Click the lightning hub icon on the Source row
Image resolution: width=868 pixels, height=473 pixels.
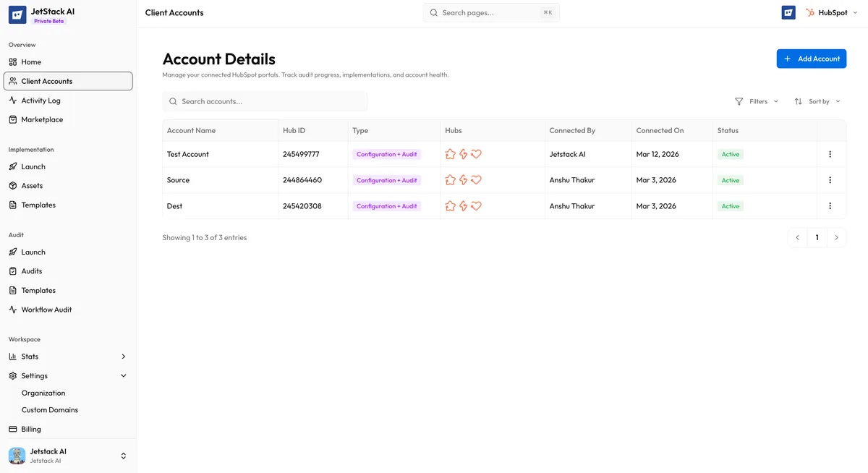[x=463, y=179]
